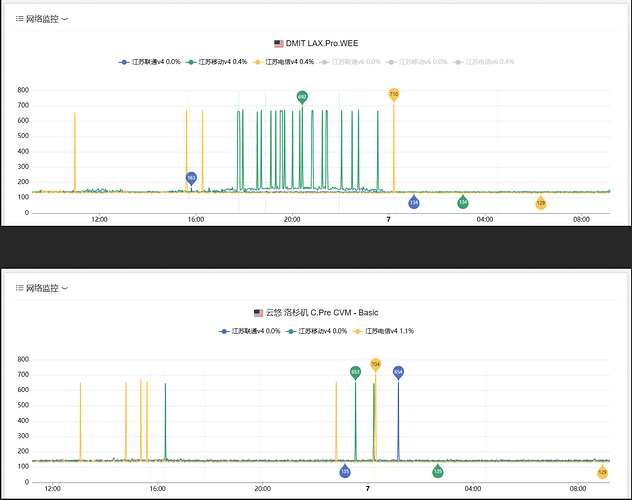Toggle 江苏移动v4 0.4% series in DMIT chart legend
Viewport: 632px width, 500px height.
pyautogui.click(x=216, y=62)
